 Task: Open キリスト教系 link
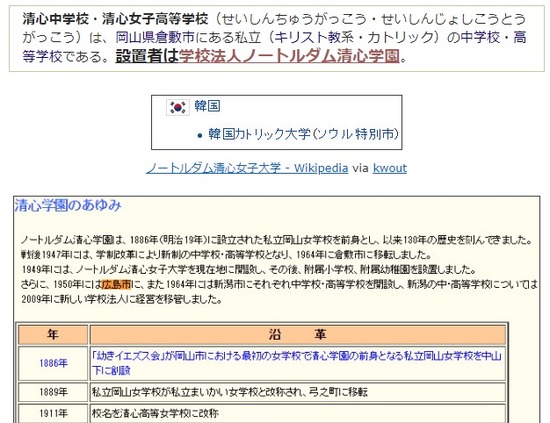click(x=314, y=37)
